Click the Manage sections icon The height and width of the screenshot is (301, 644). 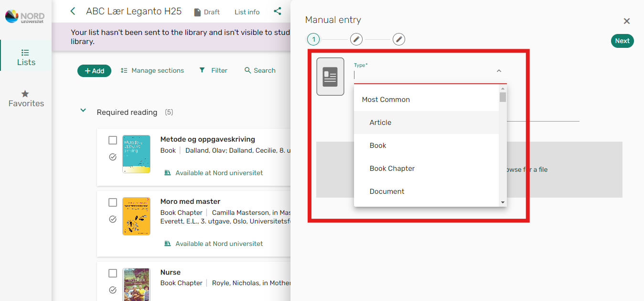[124, 70]
